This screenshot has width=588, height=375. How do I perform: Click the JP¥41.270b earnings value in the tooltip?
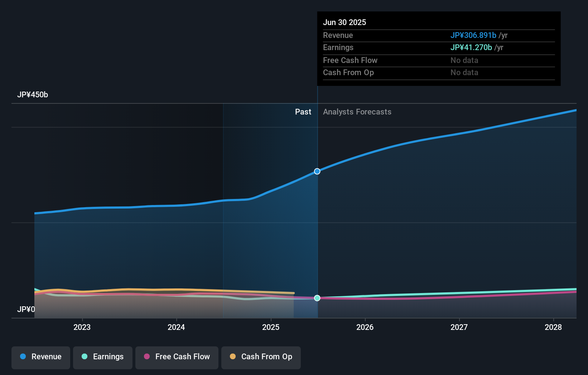point(471,47)
